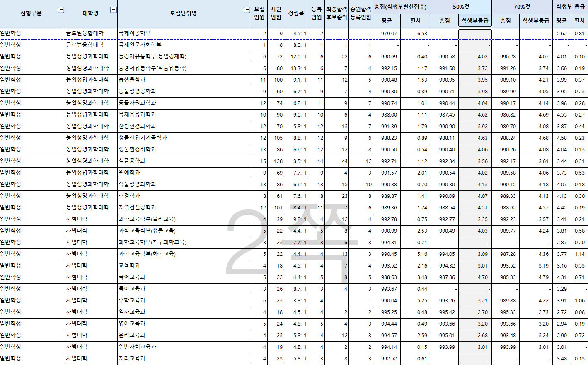Select the 총점 header under 70%컷

click(x=506, y=21)
